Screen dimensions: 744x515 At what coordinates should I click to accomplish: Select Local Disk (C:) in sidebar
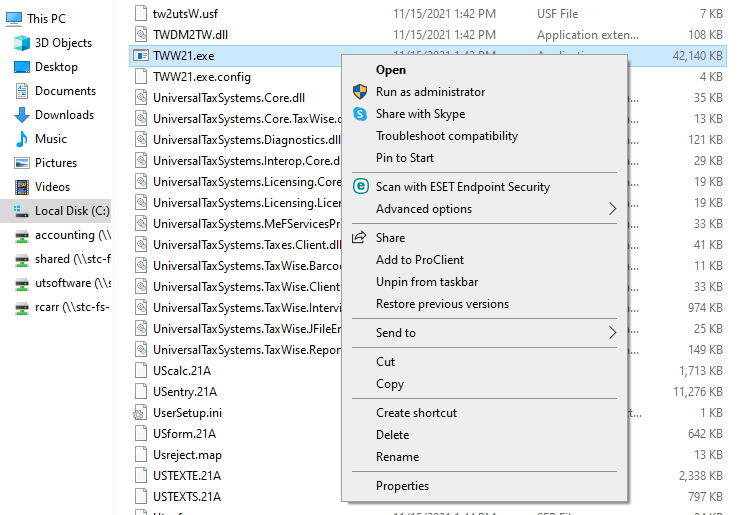point(72,211)
